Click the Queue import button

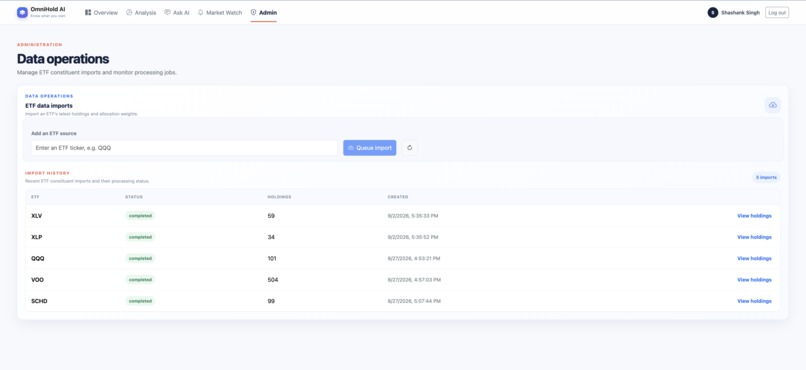coord(370,147)
